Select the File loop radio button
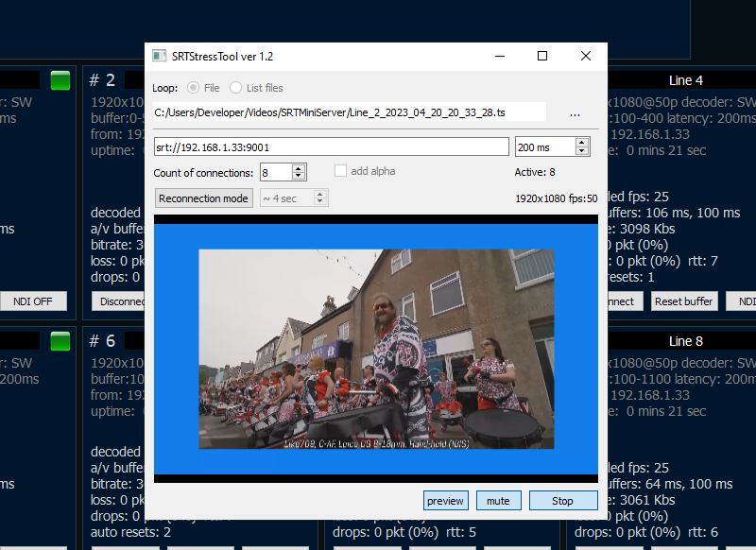The image size is (756, 550). [194, 88]
